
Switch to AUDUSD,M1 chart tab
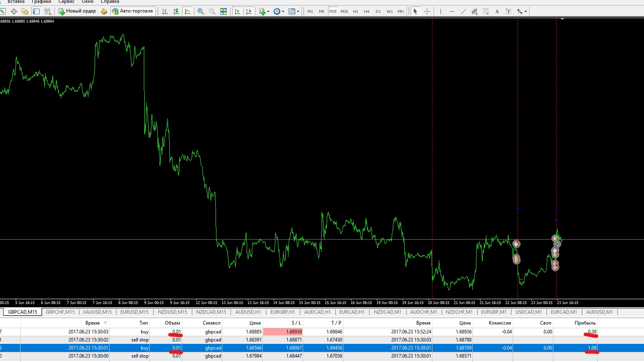[599, 312]
